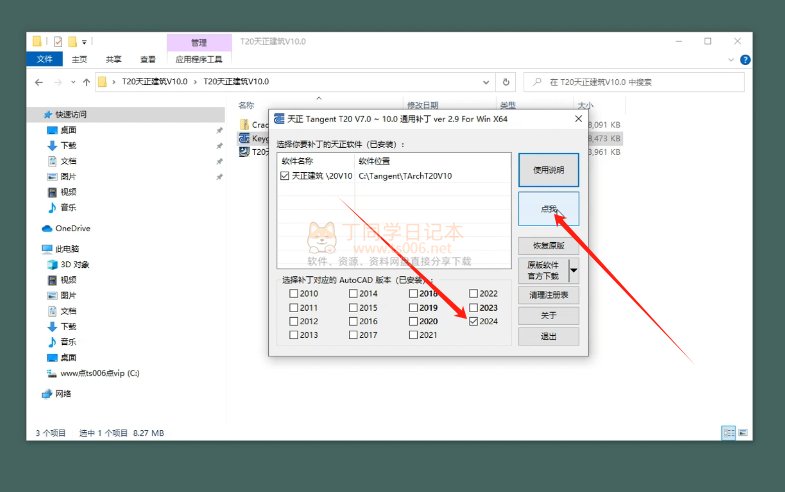Open 应用程序工具 tab
The height and width of the screenshot is (492, 785).
(199, 60)
